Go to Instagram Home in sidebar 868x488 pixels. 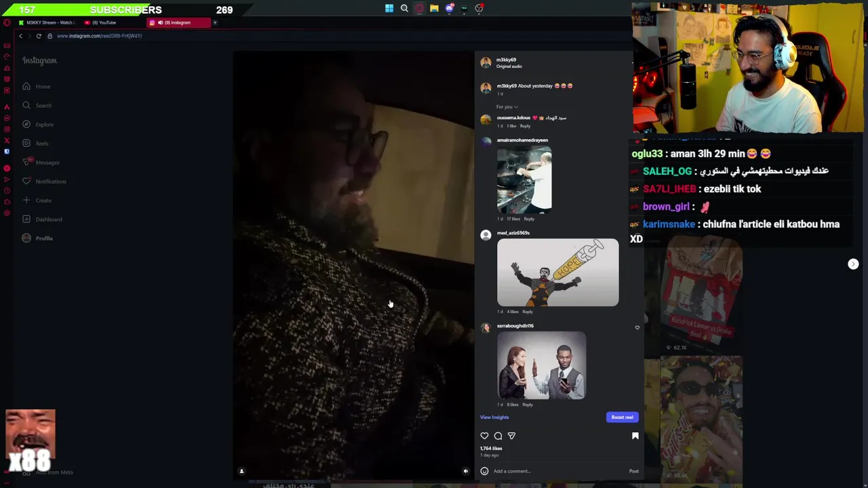click(x=36, y=87)
